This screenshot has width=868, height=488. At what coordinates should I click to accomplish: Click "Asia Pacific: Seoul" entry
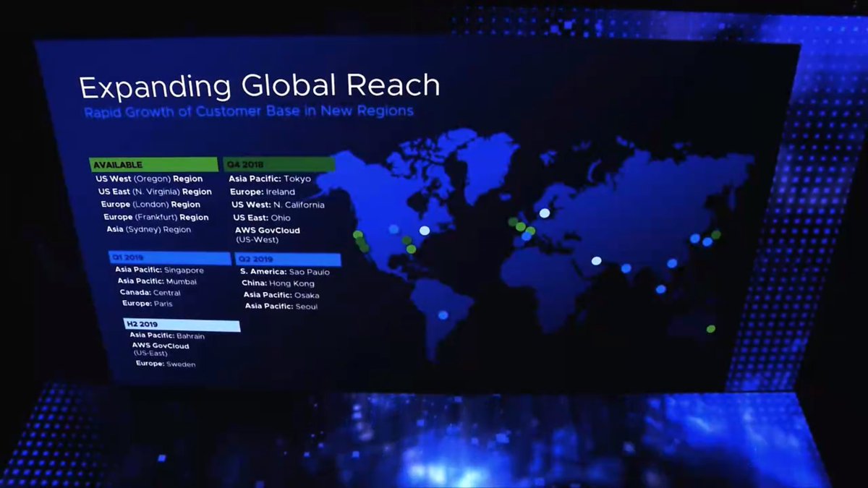tap(281, 307)
